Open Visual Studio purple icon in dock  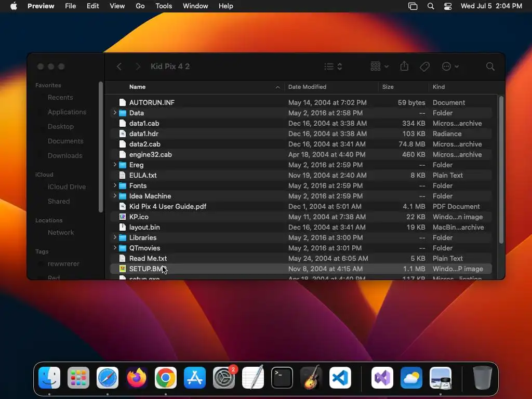382,378
